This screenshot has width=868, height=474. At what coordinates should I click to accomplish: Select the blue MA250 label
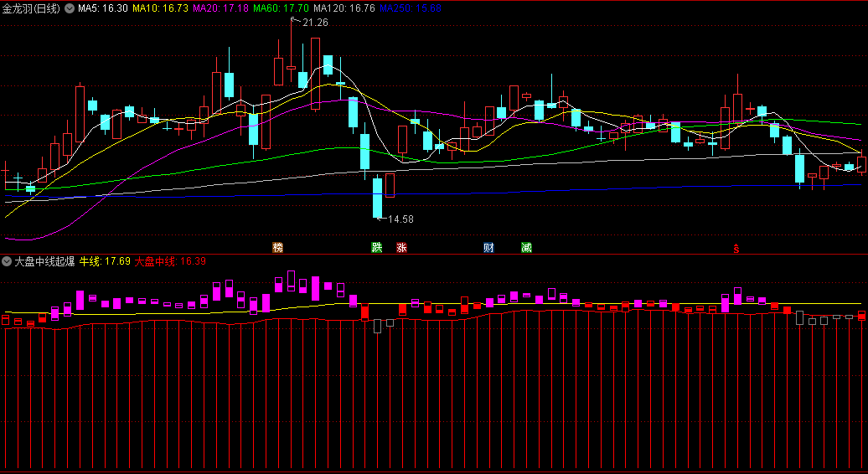pyautogui.click(x=410, y=8)
